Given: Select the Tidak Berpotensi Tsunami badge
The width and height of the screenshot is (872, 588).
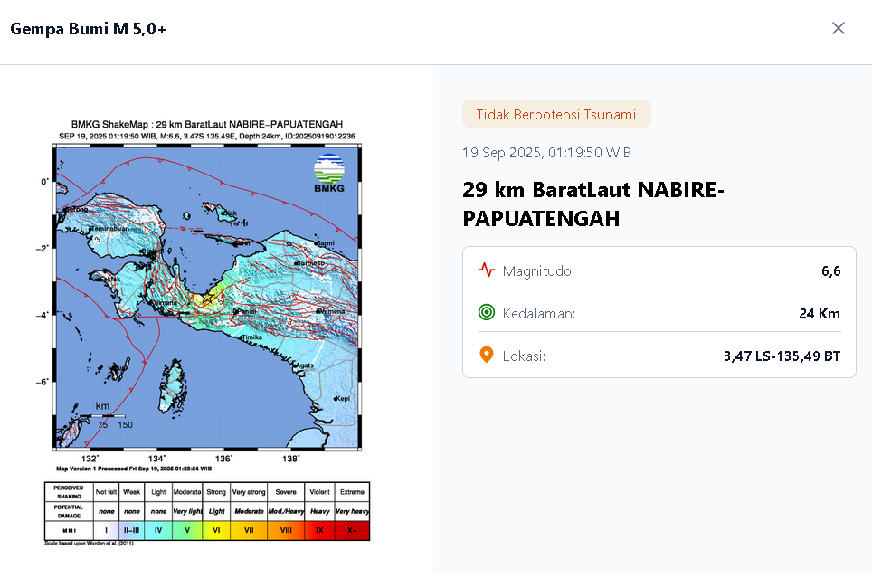Looking at the screenshot, I should [x=556, y=114].
